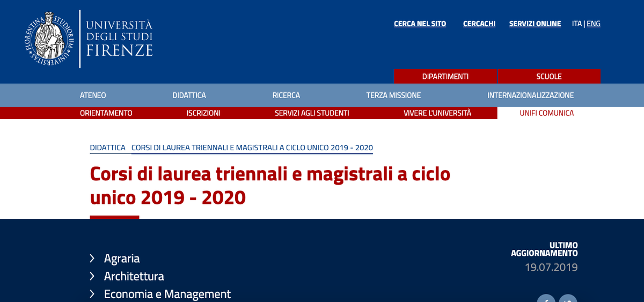Image resolution: width=644 pixels, height=302 pixels.
Task: Expand the Agraria chevron arrow
Action: pos(92,259)
